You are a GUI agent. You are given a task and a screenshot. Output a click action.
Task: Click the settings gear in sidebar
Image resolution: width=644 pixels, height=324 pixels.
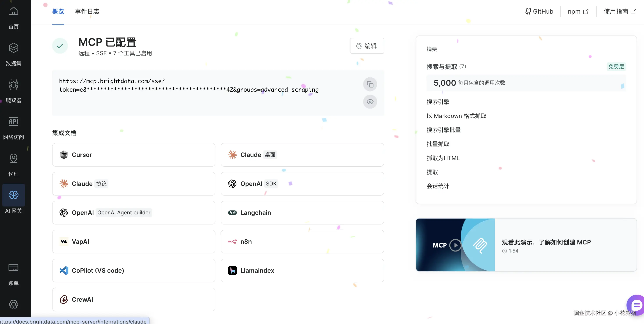point(14,304)
